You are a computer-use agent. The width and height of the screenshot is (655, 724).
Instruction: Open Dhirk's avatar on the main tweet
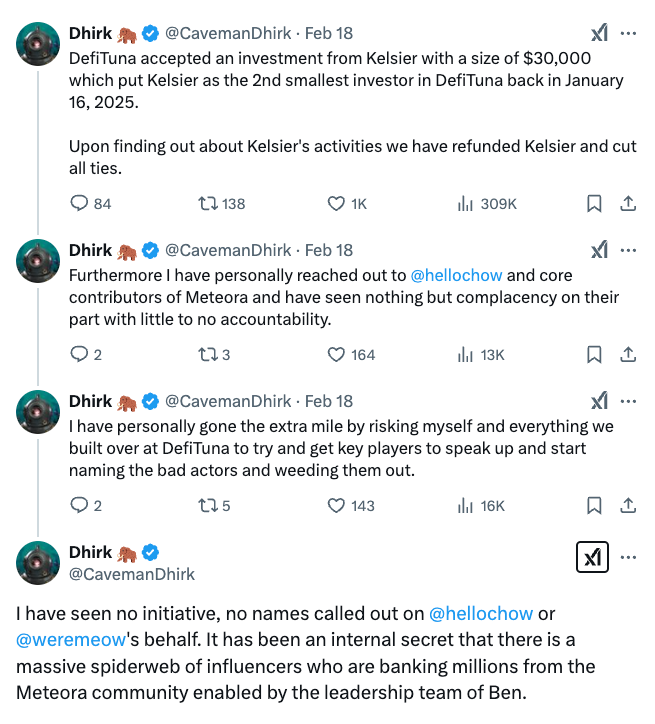(39, 562)
